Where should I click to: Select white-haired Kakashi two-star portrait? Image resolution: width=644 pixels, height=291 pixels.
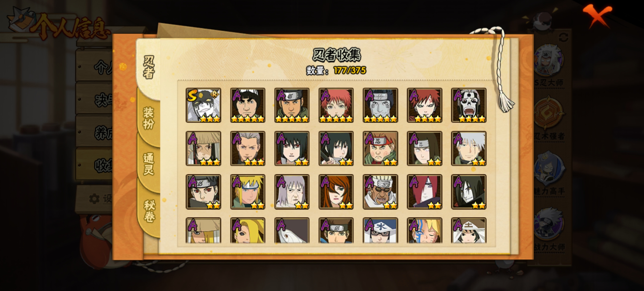(x=469, y=148)
